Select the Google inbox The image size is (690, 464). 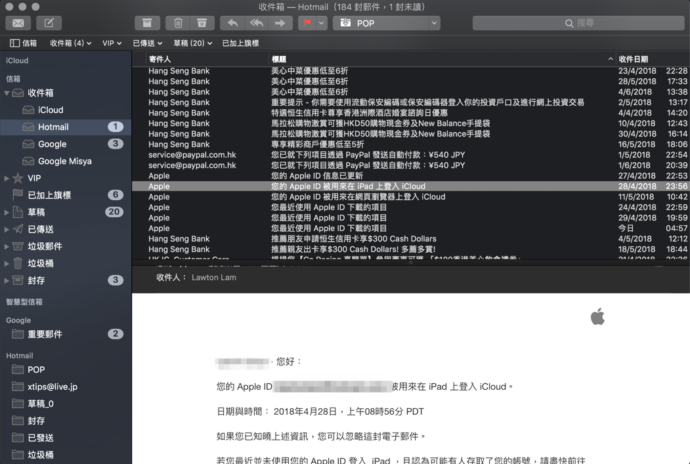[66, 144]
